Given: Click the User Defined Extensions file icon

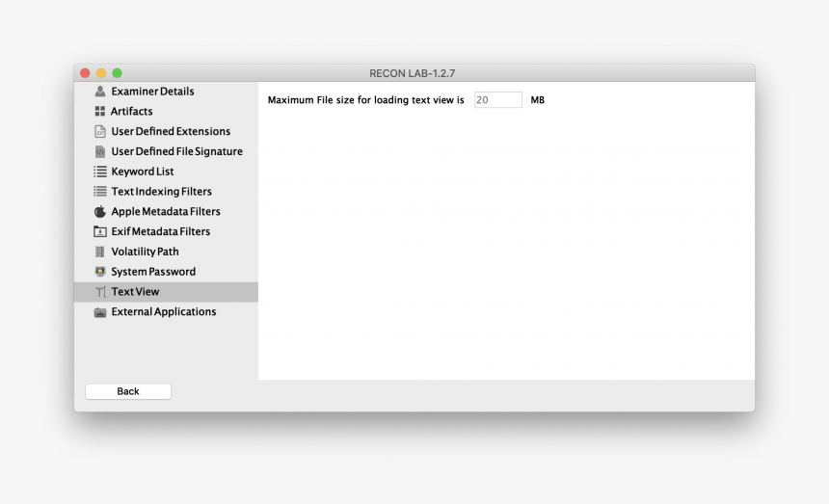Looking at the screenshot, I should click(x=100, y=132).
